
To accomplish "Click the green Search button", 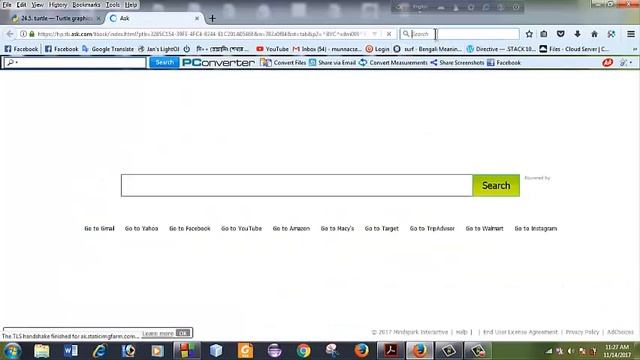I will [x=496, y=185].
